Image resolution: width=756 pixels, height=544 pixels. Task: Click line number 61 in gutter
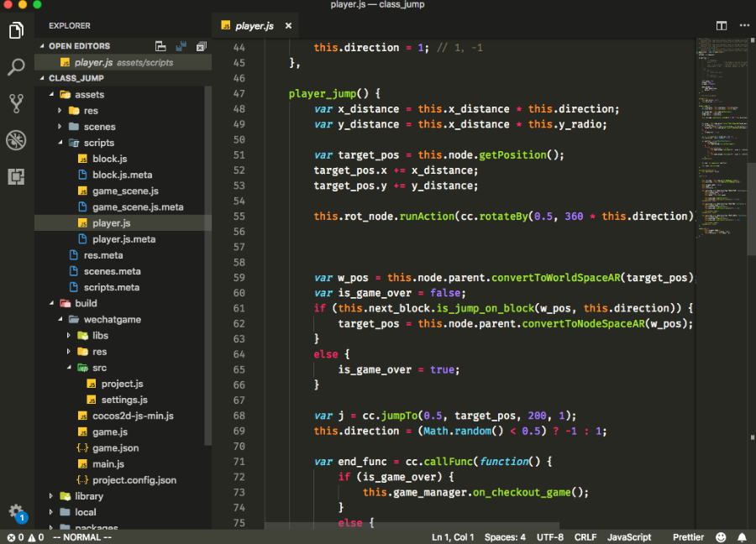pyautogui.click(x=239, y=308)
